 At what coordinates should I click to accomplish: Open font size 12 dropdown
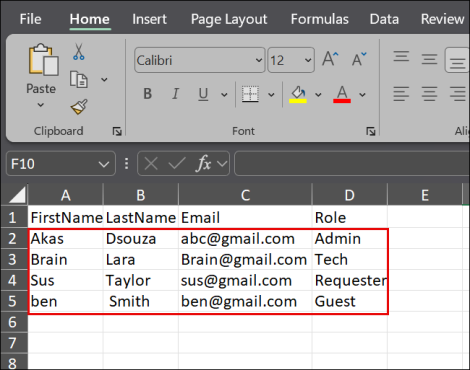308,60
